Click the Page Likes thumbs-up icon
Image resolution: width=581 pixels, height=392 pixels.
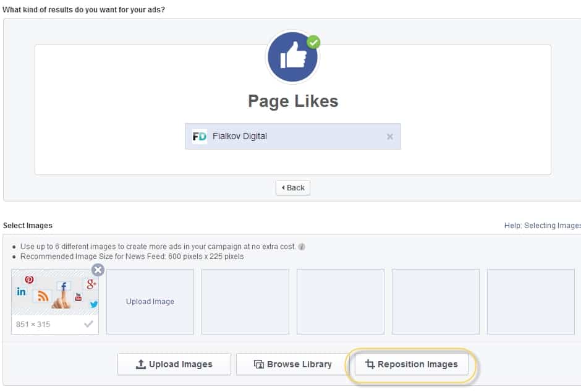[x=292, y=57]
